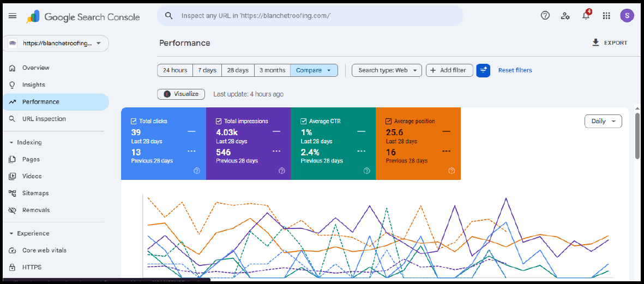The height and width of the screenshot is (284, 644).
Task: Click the Sitemaps icon in the sidebar
Action: pyautogui.click(x=13, y=193)
